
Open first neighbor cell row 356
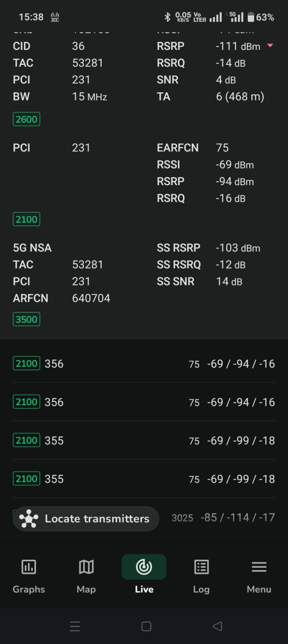click(x=144, y=364)
